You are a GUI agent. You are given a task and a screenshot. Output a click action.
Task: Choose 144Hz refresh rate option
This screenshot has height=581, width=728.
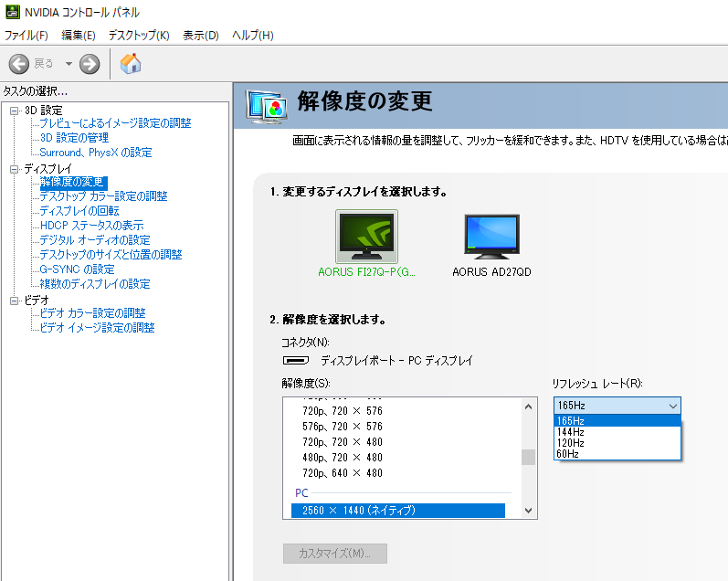pos(617,432)
